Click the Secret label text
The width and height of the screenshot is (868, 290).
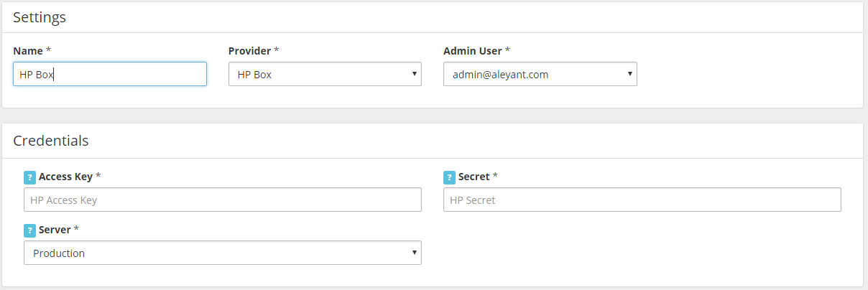click(x=474, y=177)
